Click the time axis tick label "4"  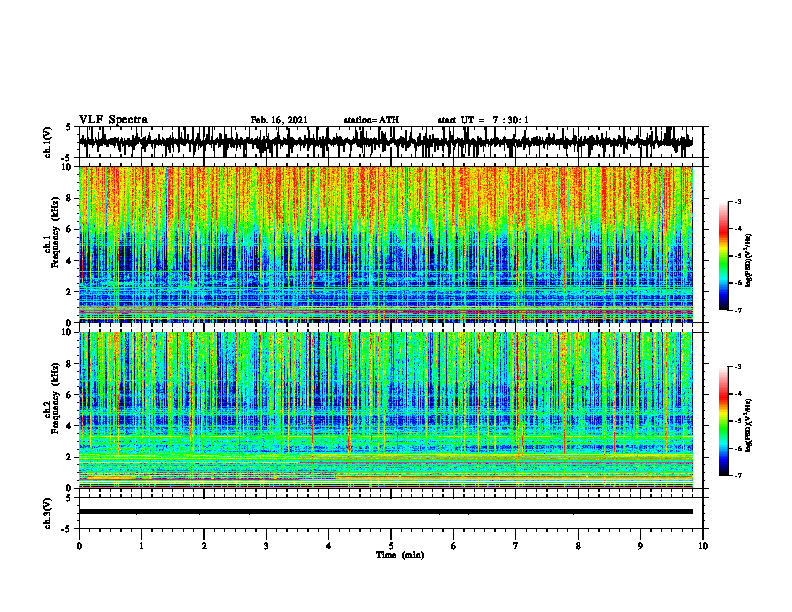click(329, 546)
